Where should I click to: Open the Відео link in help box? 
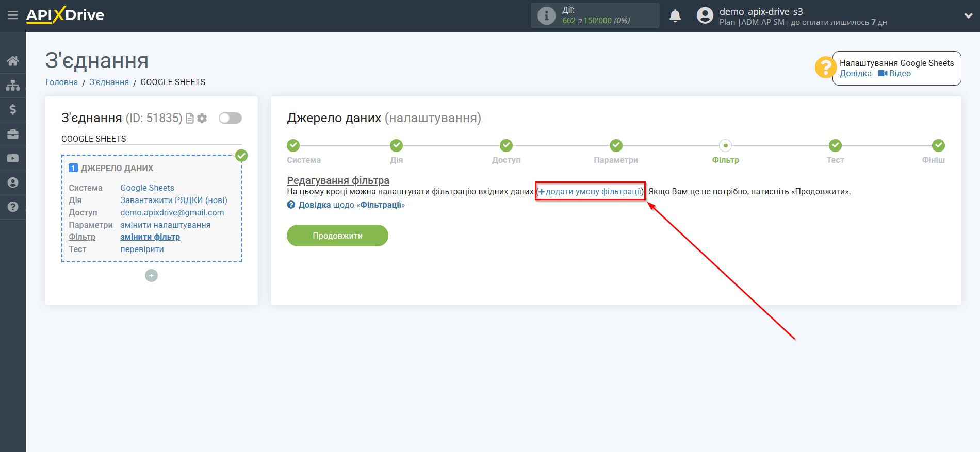point(895,74)
